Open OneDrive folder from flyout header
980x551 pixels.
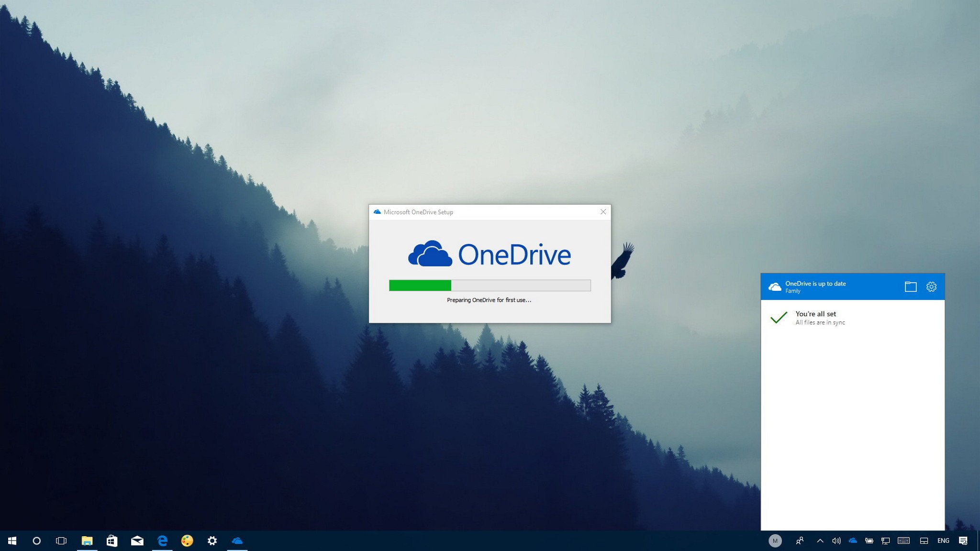tap(911, 287)
